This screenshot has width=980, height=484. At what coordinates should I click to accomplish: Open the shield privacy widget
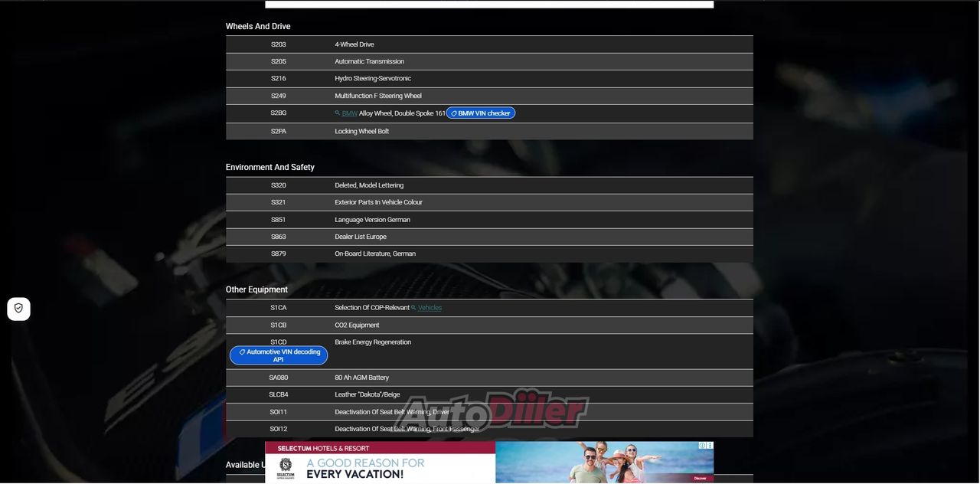(18, 309)
